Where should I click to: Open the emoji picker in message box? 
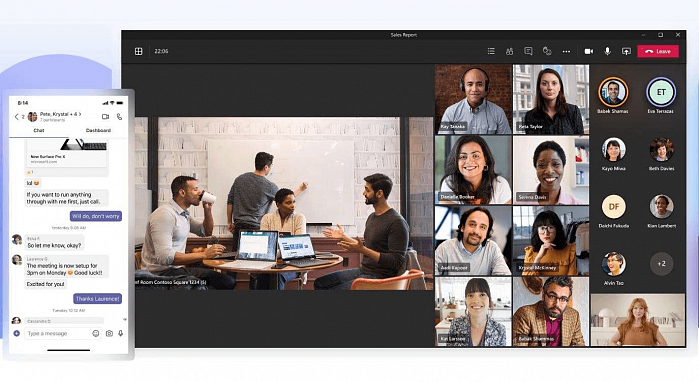pos(95,333)
